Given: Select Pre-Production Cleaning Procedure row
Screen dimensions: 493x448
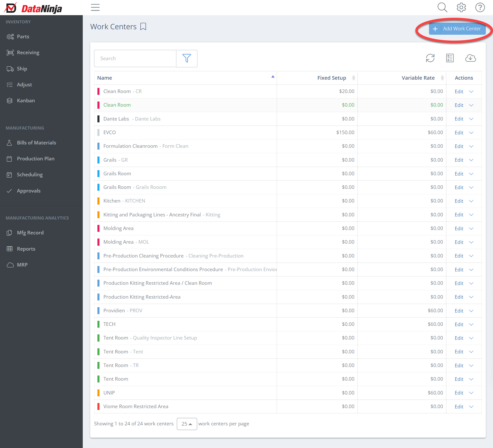Looking at the screenshot, I should click(288, 256).
